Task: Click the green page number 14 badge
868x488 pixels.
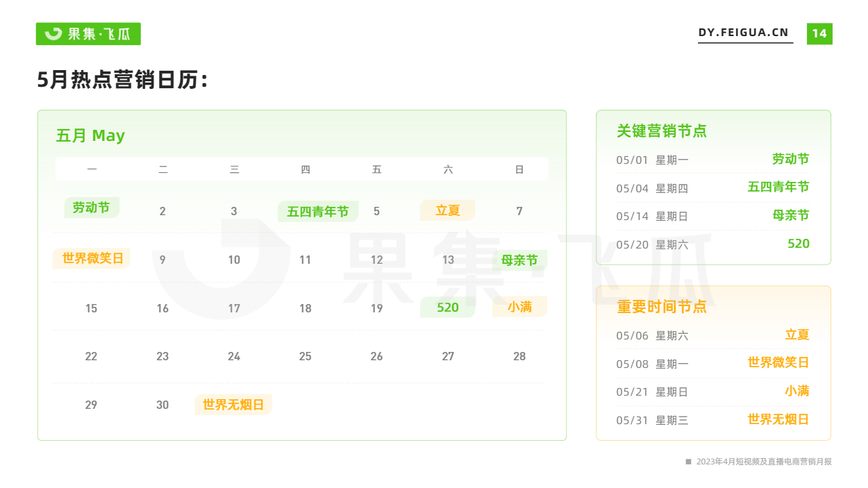Action: pyautogui.click(x=819, y=33)
